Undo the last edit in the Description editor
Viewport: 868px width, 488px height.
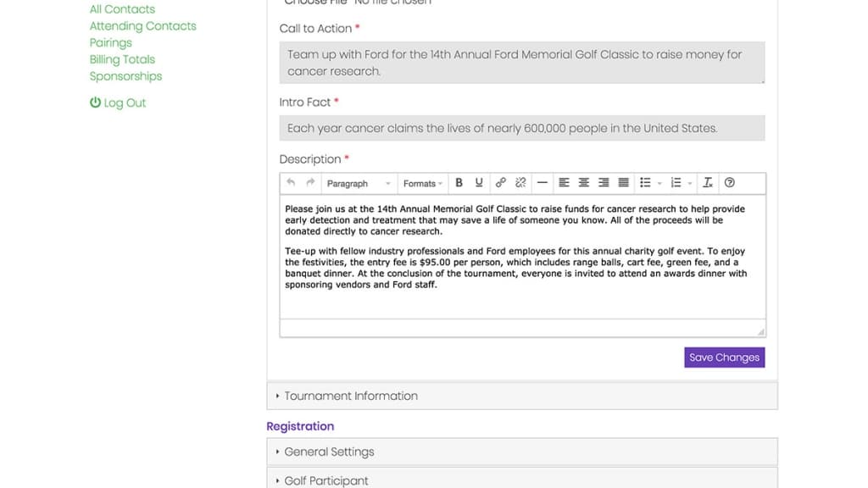(291, 183)
